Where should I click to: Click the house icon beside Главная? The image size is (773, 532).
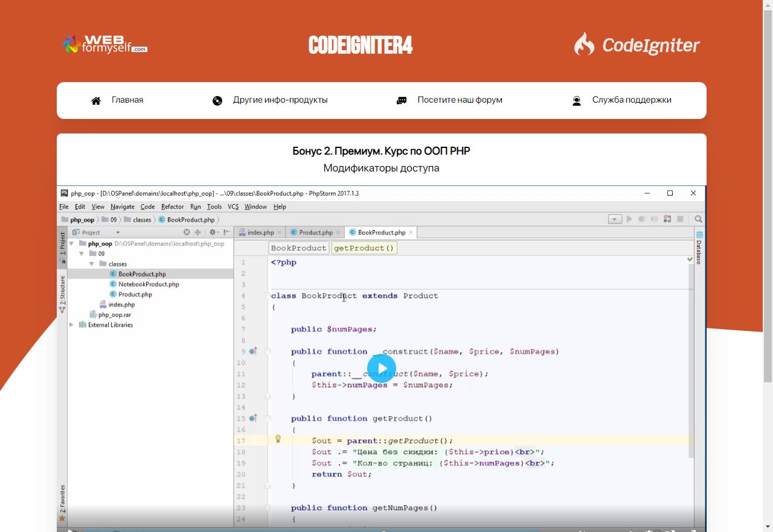(x=96, y=101)
